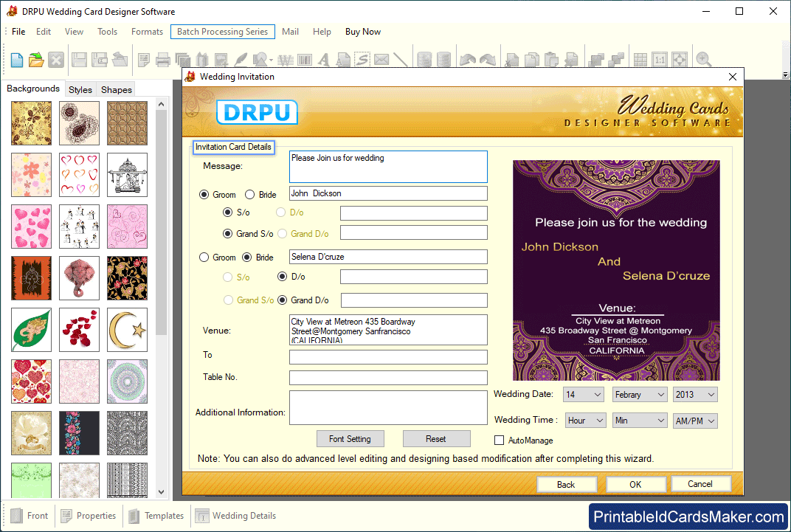Select the pink elephant Ganesha background thumbnail
The height and width of the screenshot is (532, 791).
coord(79,278)
